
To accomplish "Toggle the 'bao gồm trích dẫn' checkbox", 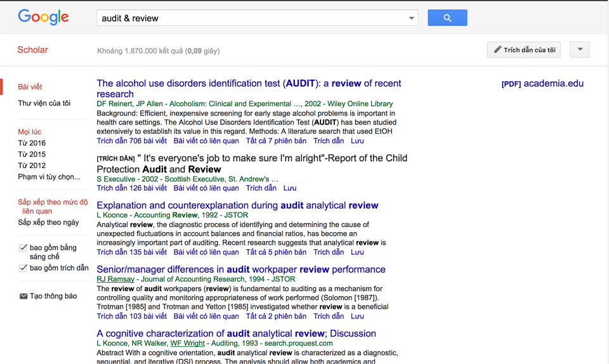I will 23,268.
